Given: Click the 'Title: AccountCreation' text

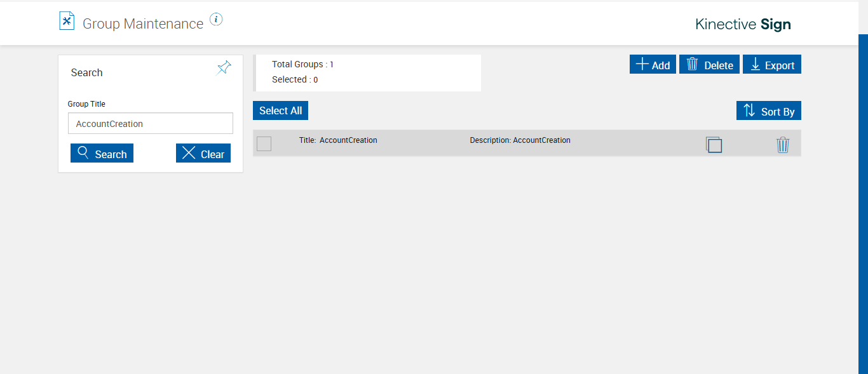Looking at the screenshot, I should [x=338, y=140].
